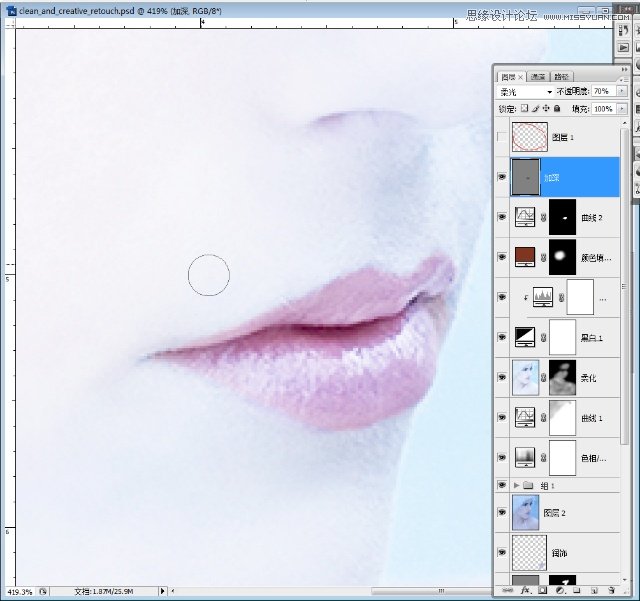The width and height of the screenshot is (640, 601).
Task: Click status bar document info icon
Action: point(43,591)
